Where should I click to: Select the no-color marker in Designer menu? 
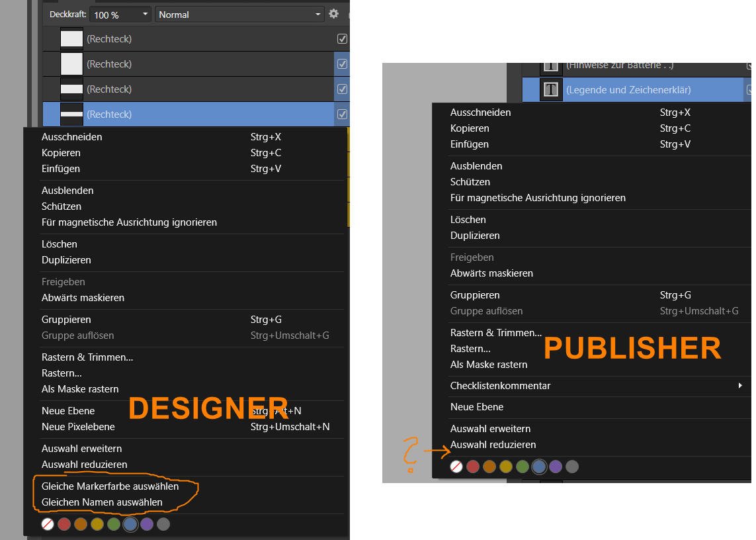(x=48, y=524)
